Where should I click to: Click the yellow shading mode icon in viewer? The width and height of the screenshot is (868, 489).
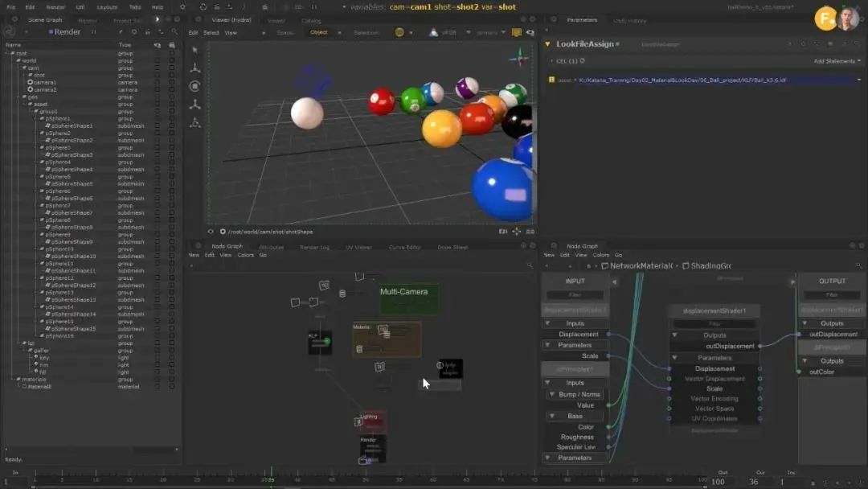pos(399,33)
